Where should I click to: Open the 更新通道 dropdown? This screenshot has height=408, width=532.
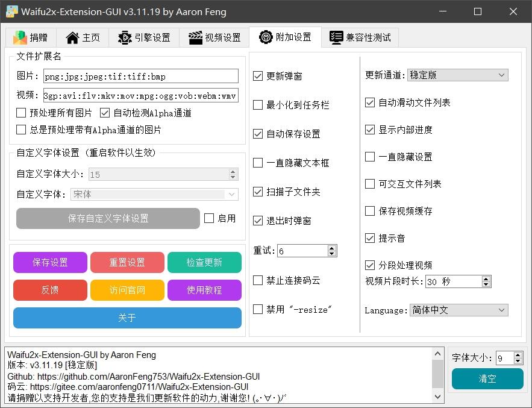coord(457,75)
